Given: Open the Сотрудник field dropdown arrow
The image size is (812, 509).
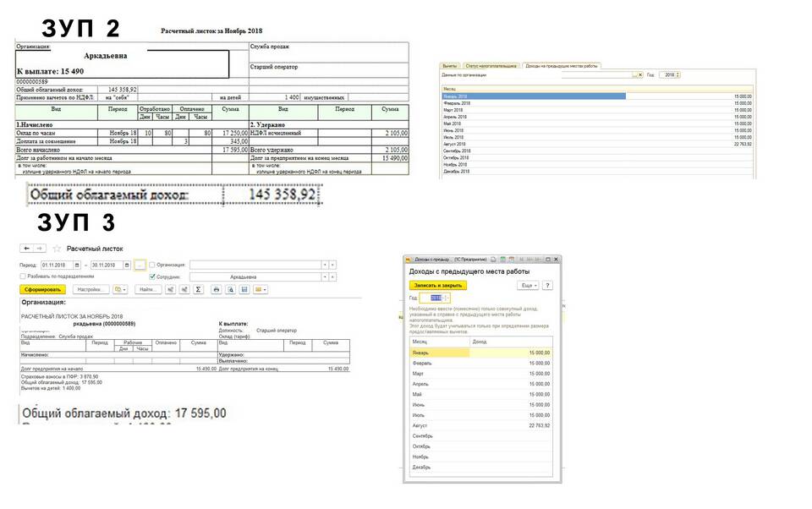Looking at the screenshot, I should coord(325,277).
